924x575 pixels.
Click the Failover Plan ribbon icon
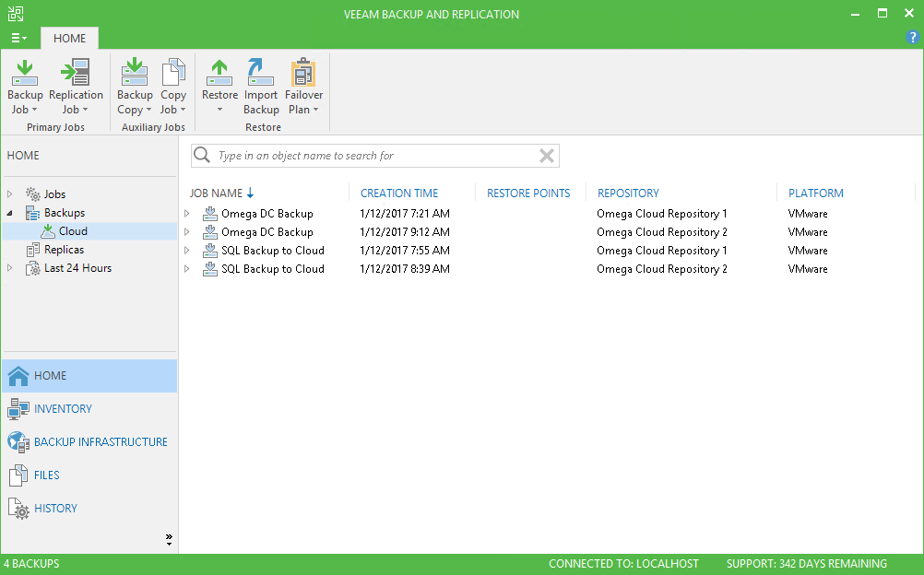click(303, 73)
